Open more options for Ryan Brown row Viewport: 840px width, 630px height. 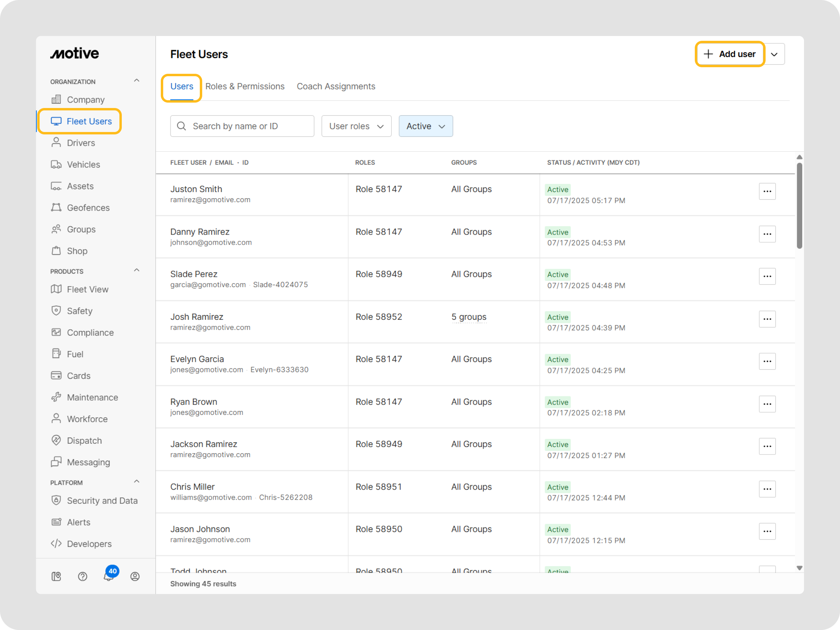767,404
